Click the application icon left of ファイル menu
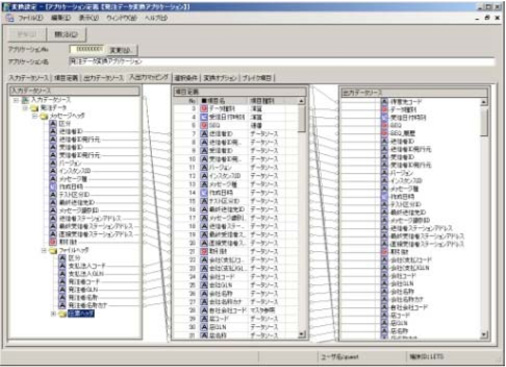This screenshot has width=506, height=367. click(x=9, y=18)
